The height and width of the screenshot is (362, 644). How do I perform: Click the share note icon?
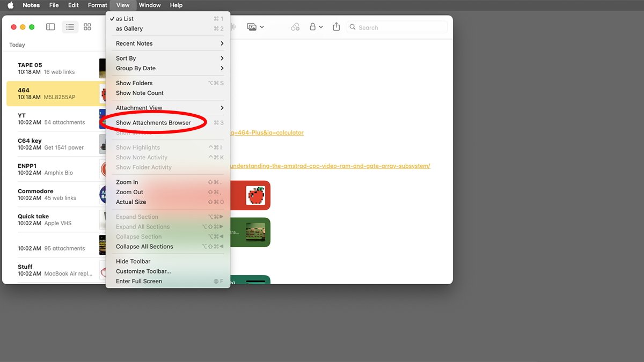(x=336, y=27)
